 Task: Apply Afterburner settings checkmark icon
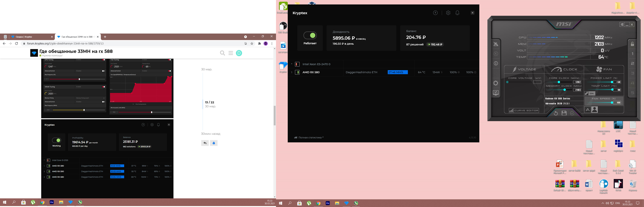(x=572, y=113)
